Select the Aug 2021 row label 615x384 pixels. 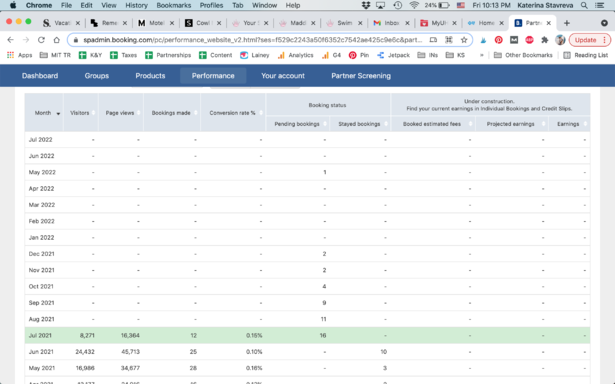point(42,319)
